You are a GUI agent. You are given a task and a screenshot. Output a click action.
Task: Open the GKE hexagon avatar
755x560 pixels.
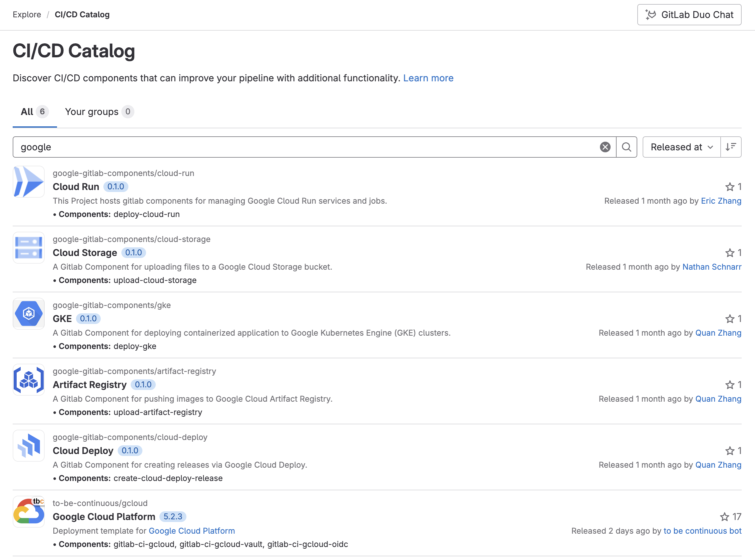29,314
